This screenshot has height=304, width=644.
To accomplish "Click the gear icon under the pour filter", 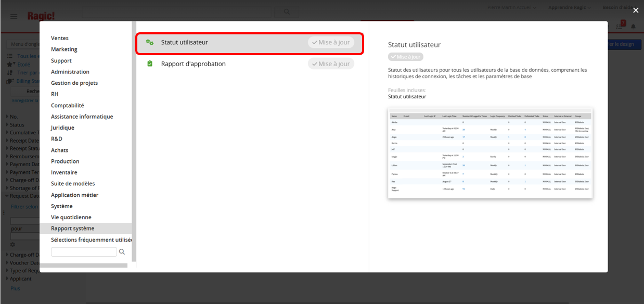I will (13, 244).
